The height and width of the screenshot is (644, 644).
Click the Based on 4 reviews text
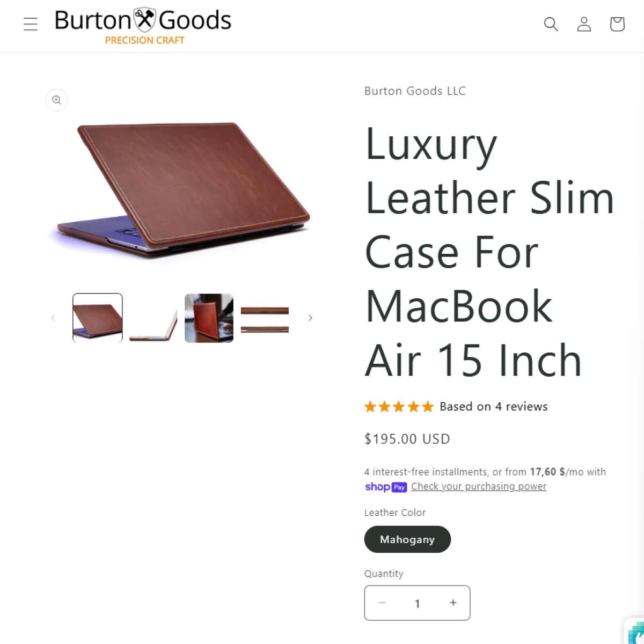click(494, 407)
